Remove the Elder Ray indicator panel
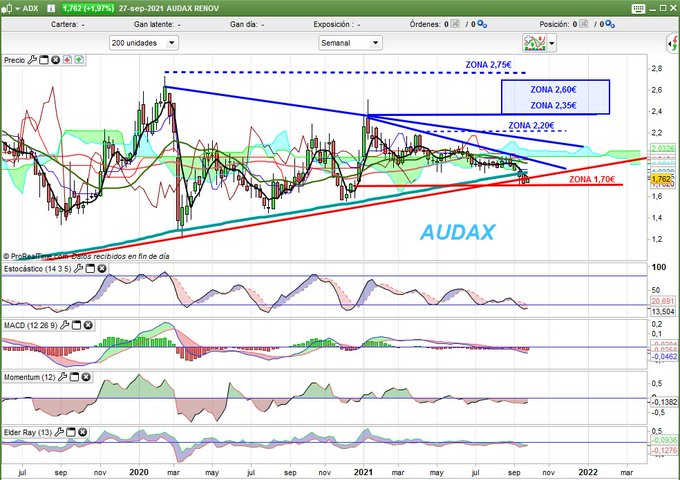Screen dimensions: 680x480 click(x=82, y=432)
